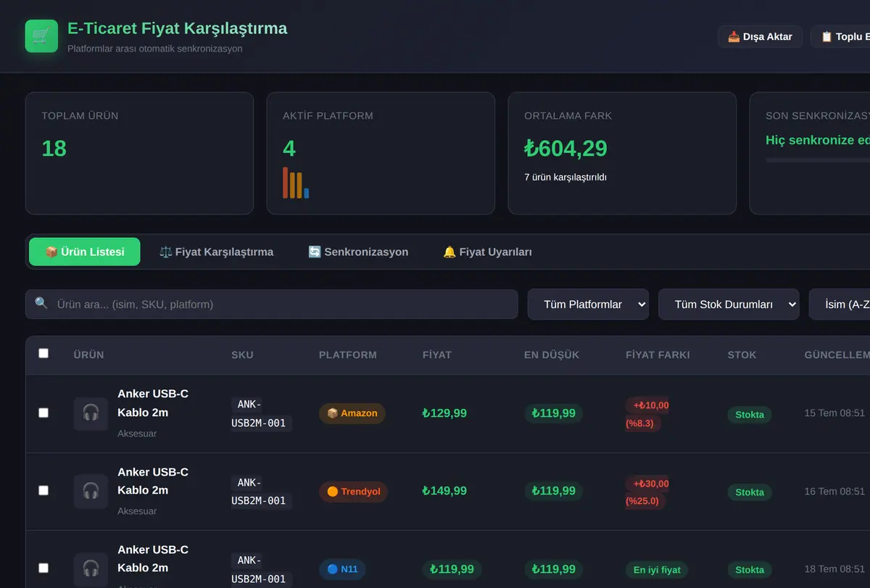The width and height of the screenshot is (870, 588).
Task: Open the Tüm Platformlar dropdown
Action: pyautogui.click(x=588, y=305)
